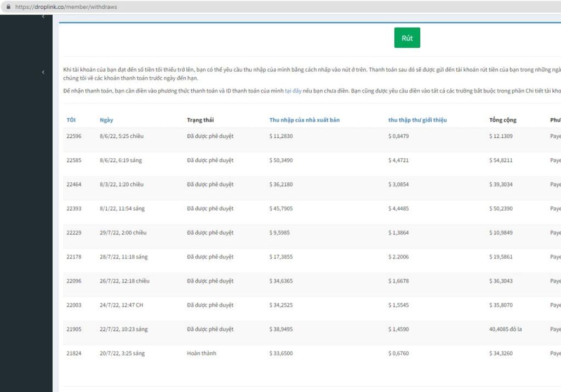Click the Tổng cộng column header
561x392 pixels.
click(500, 119)
